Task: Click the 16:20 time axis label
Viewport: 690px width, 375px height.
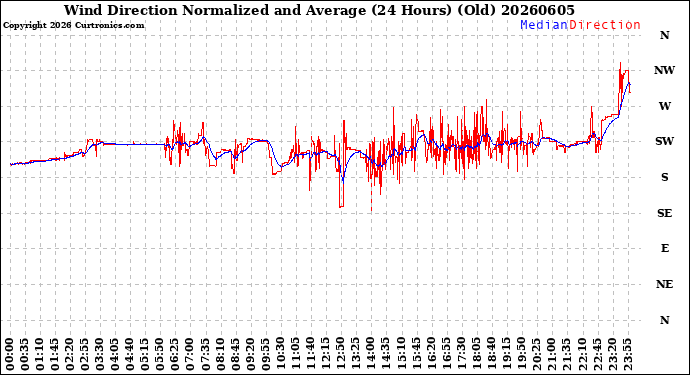Action: (x=431, y=354)
